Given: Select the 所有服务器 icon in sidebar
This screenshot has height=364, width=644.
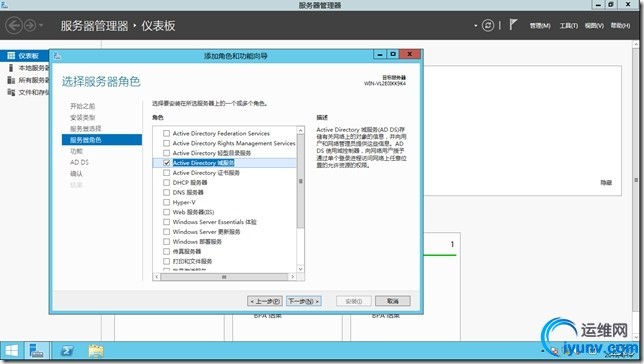Looking at the screenshot, I should tap(11, 80).
